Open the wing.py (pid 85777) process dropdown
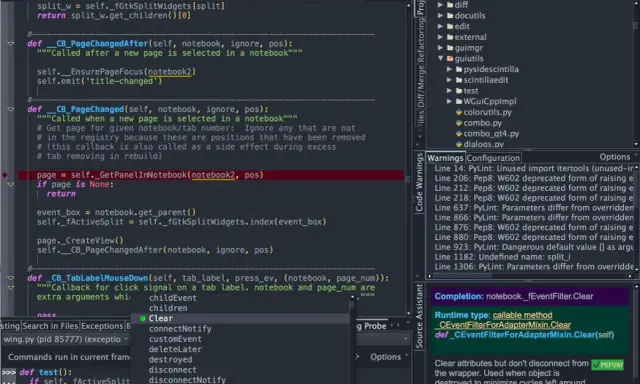This screenshot has height=384, width=640. pos(66,339)
